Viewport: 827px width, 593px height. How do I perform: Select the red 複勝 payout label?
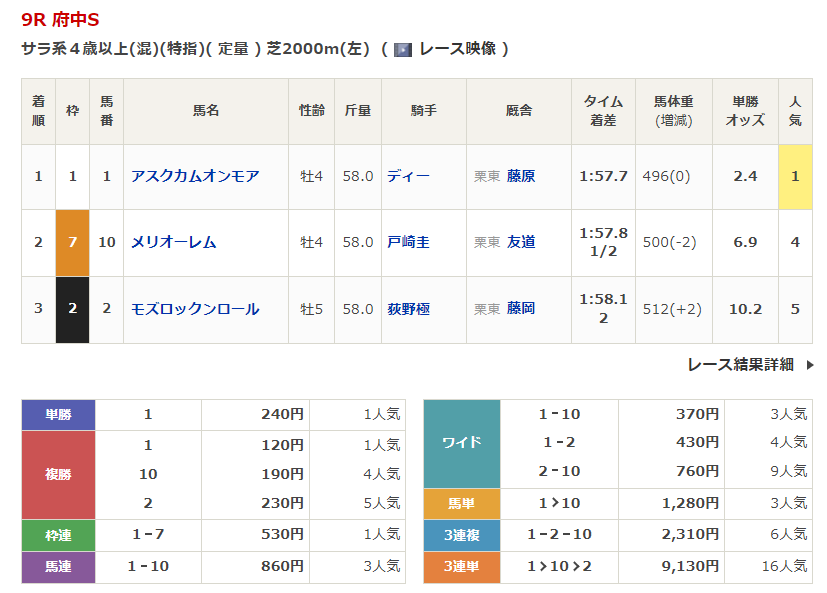58,474
